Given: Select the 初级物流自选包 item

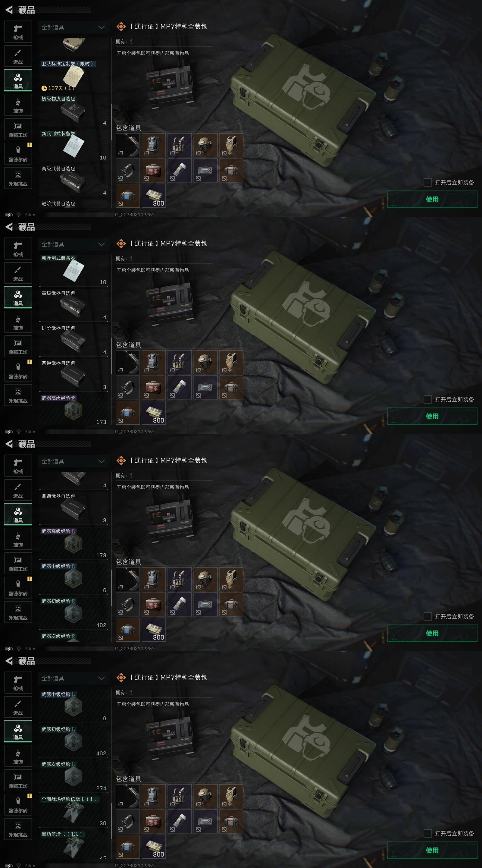Looking at the screenshot, I should (x=74, y=111).
